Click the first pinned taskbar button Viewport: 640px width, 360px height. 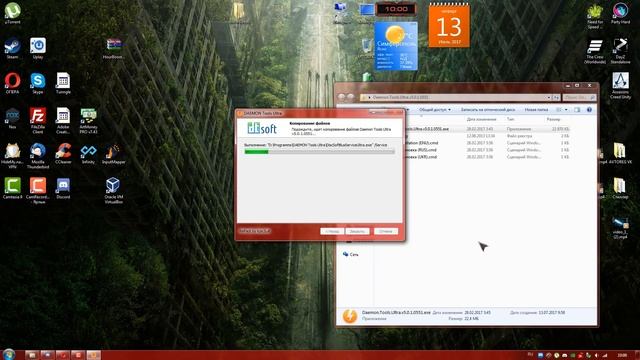click(32, 355)
